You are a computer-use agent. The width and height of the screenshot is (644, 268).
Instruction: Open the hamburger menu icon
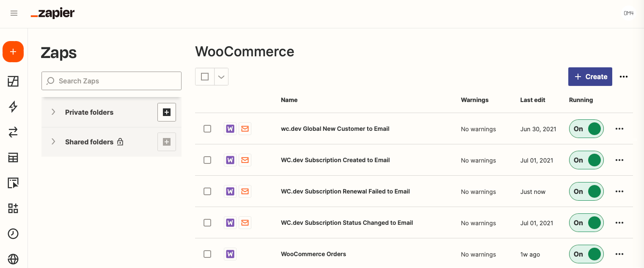[x=14, y=13]
